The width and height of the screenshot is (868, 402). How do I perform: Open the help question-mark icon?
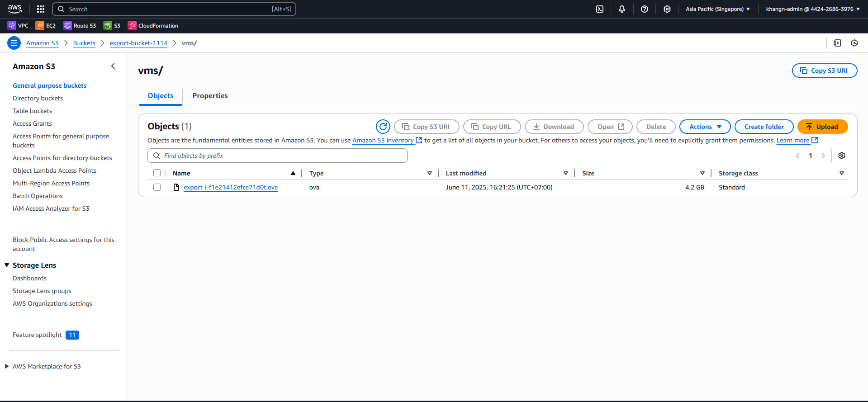[645, 9]
